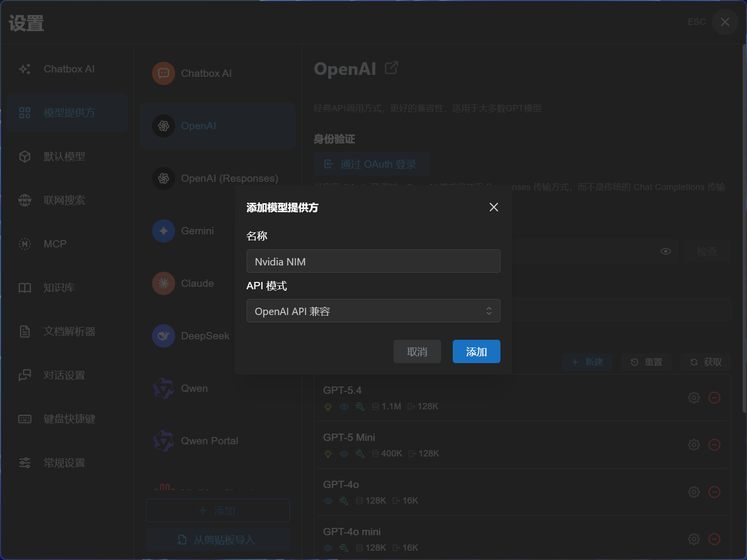Remove the GPT-4o model

(714, 492)
